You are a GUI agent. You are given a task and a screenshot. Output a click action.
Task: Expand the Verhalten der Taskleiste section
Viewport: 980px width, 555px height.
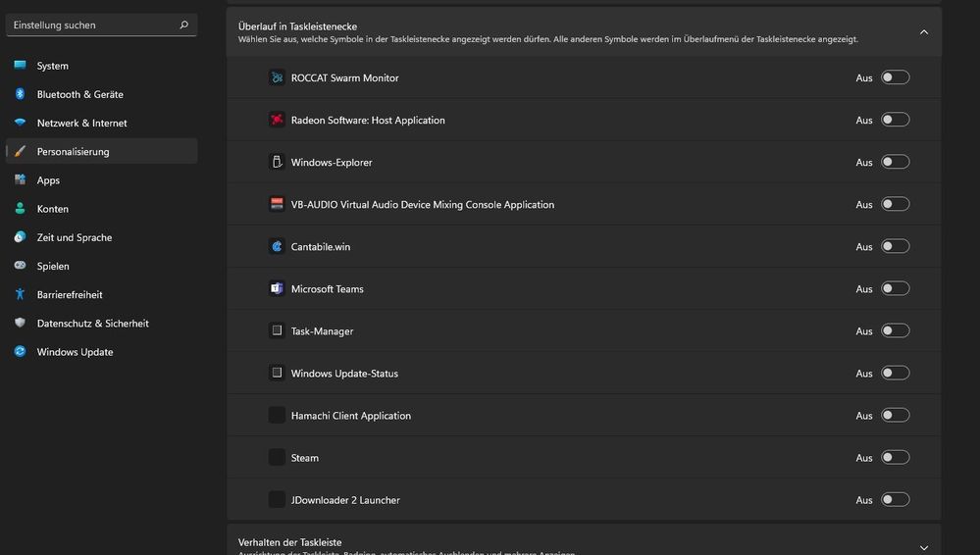point(923,547)
